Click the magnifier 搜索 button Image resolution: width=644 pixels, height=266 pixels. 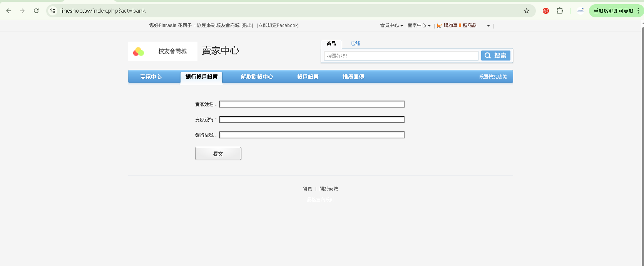(496, 56)
